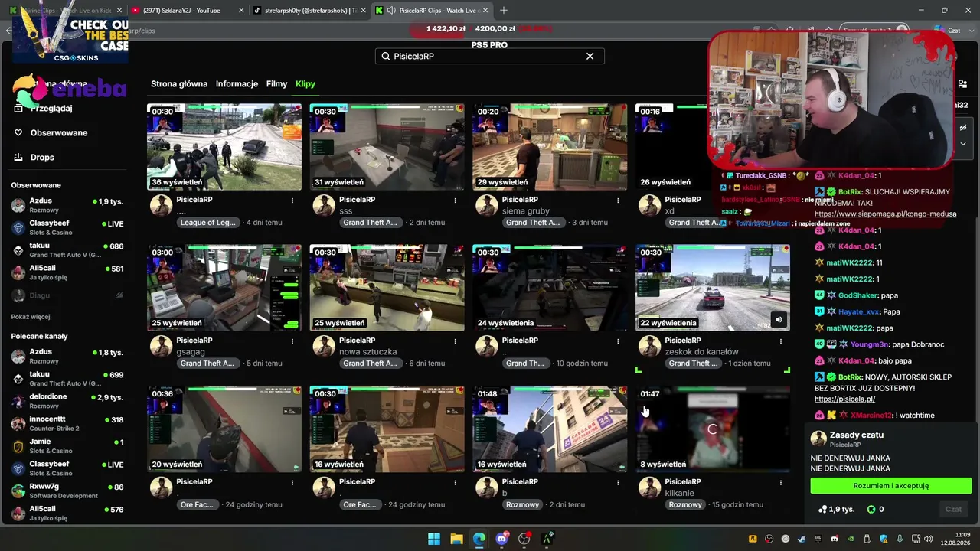Switch to the Informacje tab

237,84
